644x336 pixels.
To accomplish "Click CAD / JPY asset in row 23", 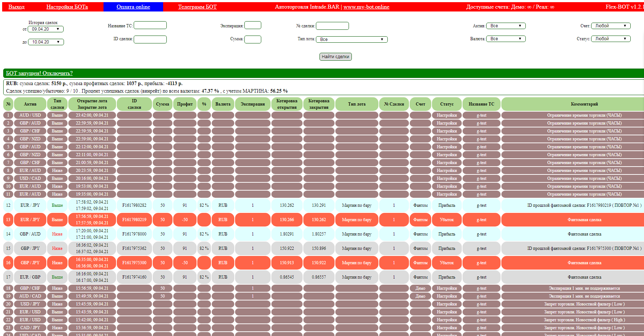I will [x=30, y=328].
